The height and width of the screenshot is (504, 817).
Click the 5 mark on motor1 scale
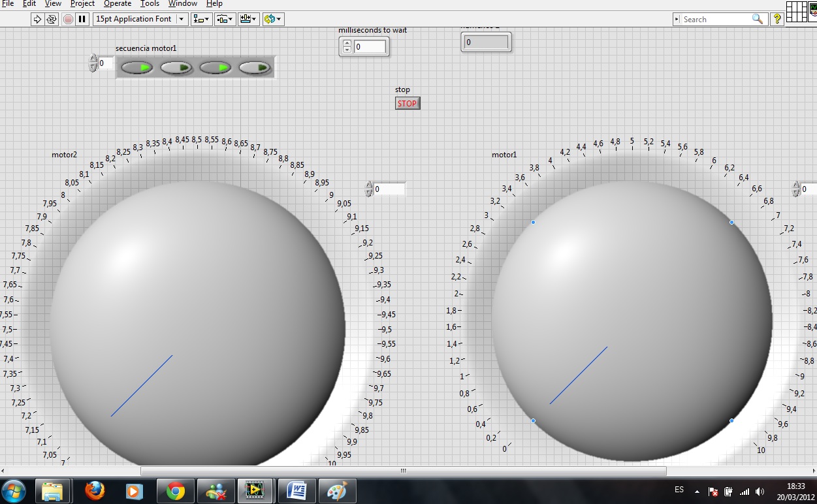[x=632, y=141]
